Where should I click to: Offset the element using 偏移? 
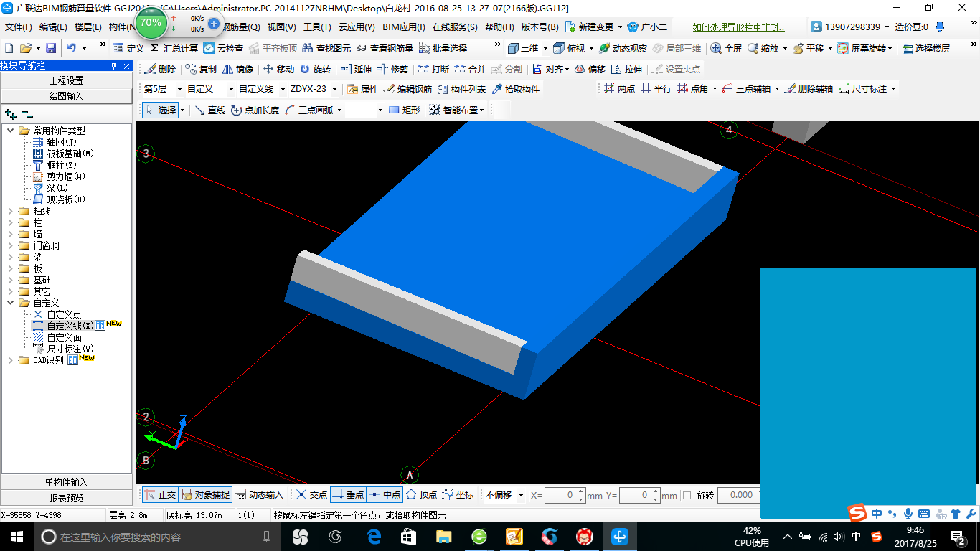(590, 69)
